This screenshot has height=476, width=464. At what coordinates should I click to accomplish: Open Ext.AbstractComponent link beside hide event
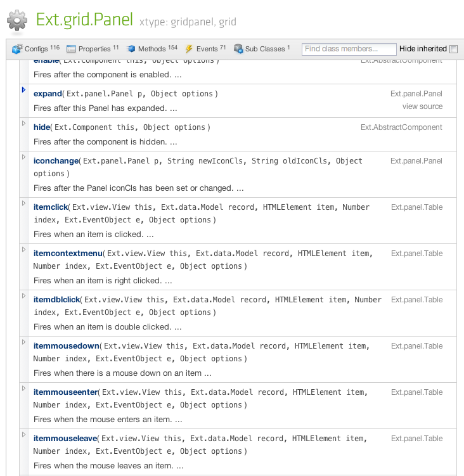coord(401,127)
